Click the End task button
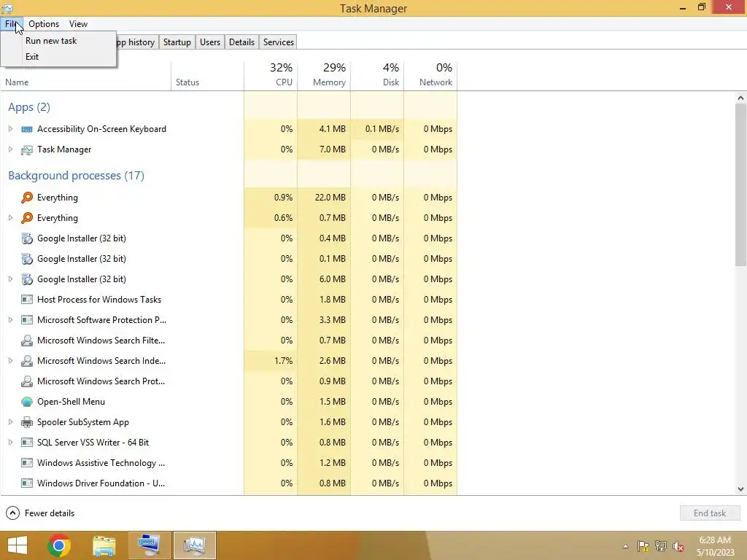Viewport: 747px width, 560px height. click(710, 513)
